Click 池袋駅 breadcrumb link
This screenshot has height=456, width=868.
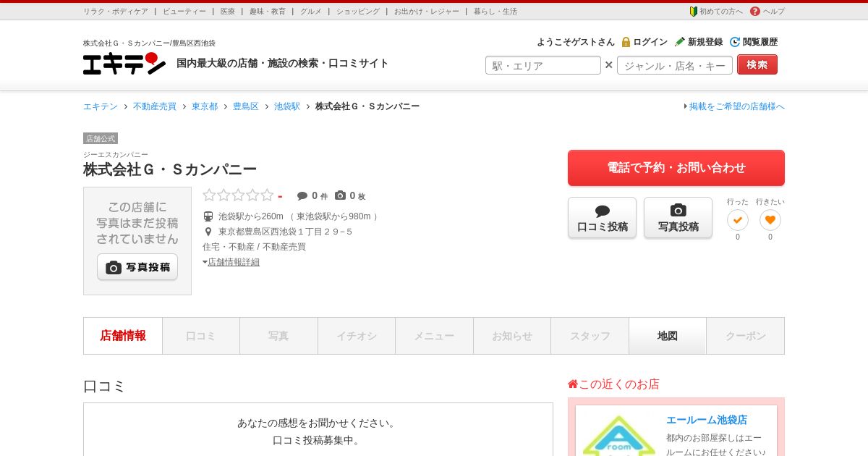click(x=287, y=106)
